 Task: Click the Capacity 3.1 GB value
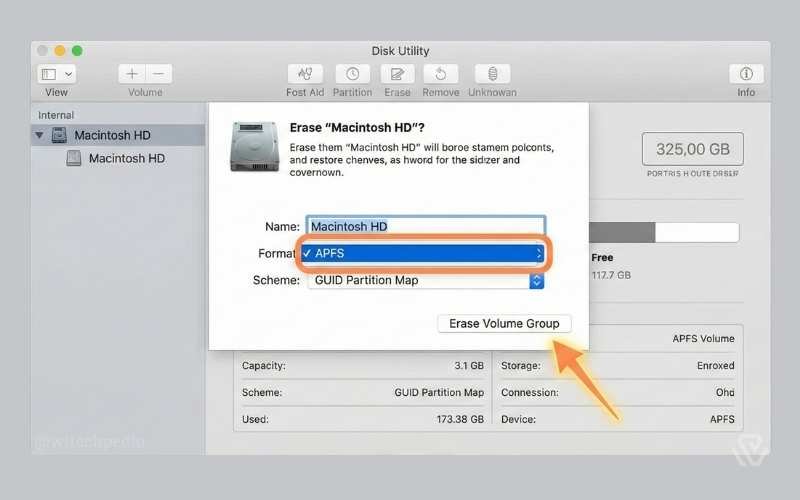coord(468,366)
